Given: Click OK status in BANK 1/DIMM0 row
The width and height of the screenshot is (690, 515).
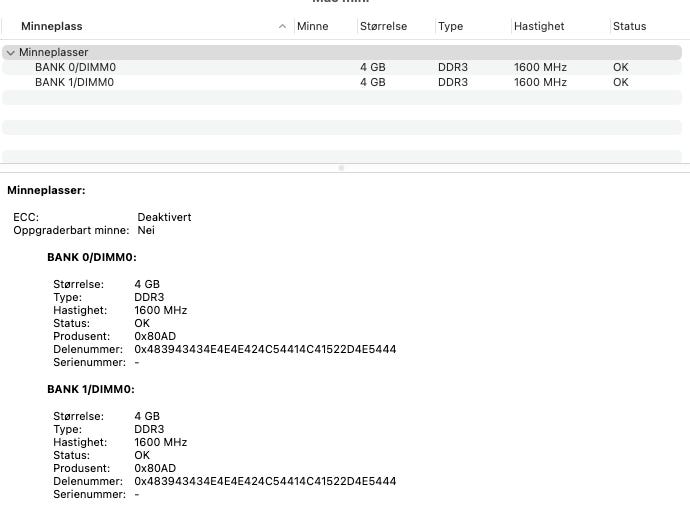Looking at the screenshot, I should [x=620, y=82].
